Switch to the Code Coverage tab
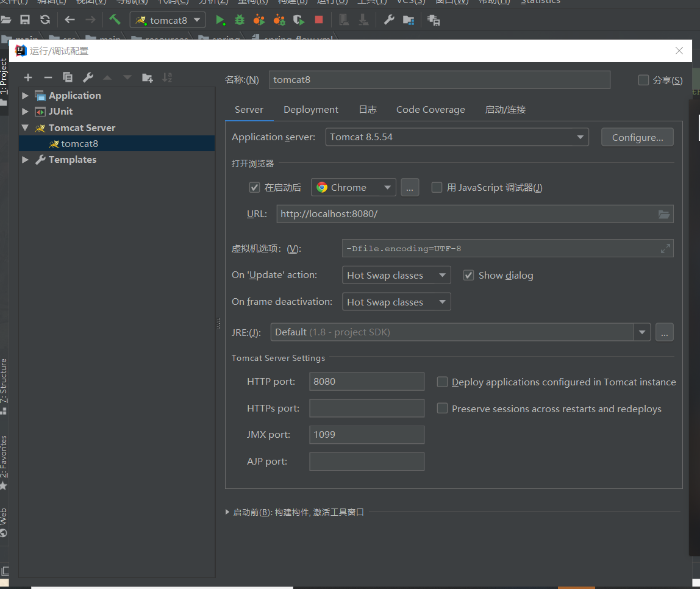The image size is (700, 589). click(x=431, y=110)
